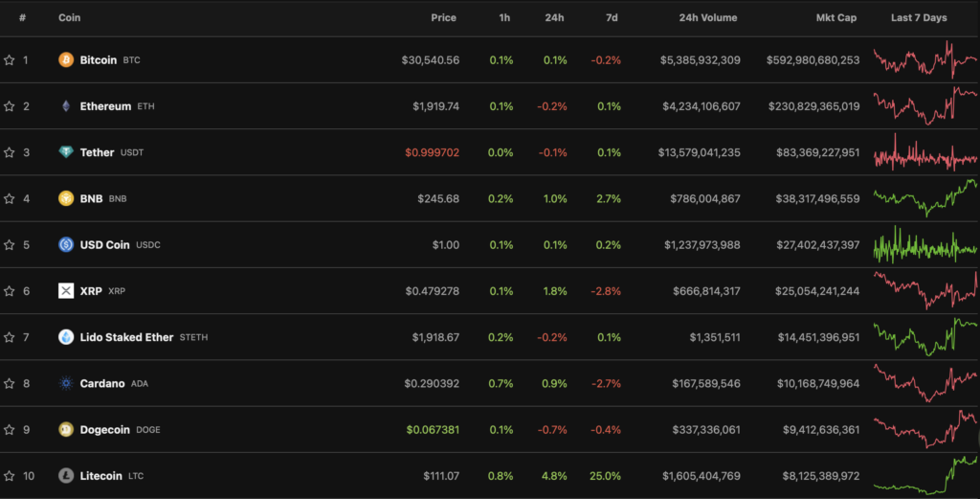Image resolution: width=980 pixels, height=499 pixels.
Task: Sort by the 7d column header
Action: point(612,17)
